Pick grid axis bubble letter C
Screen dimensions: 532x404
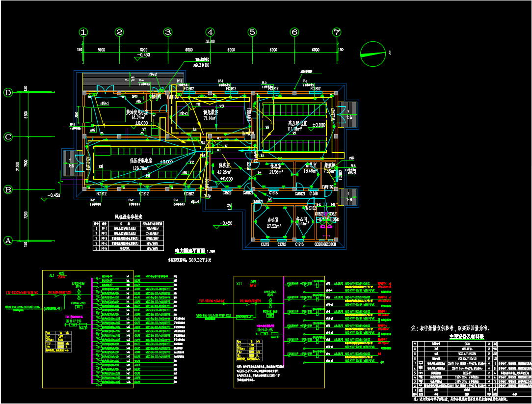8,137
